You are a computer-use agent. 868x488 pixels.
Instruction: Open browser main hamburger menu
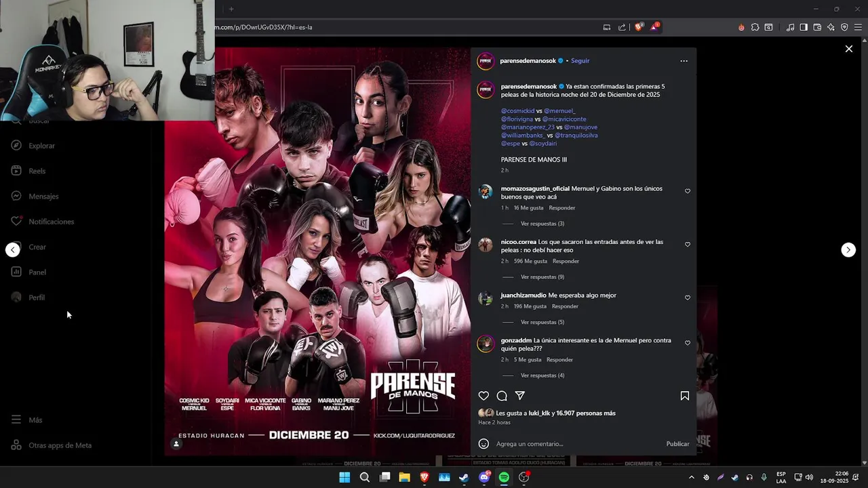click(858, 27)
